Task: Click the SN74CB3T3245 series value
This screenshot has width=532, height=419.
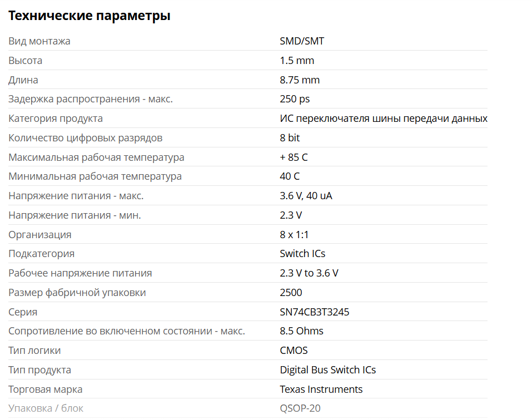Action: (315, 312)
